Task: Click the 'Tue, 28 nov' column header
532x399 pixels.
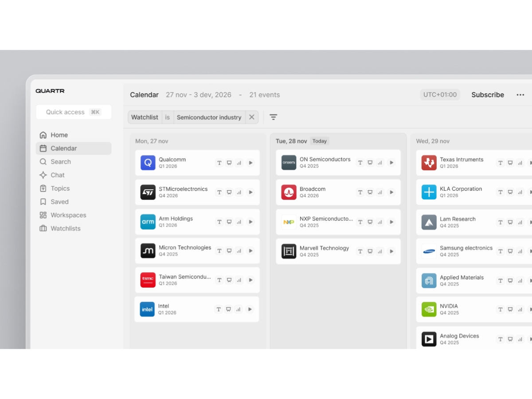Action: click(x=291, y=141)
